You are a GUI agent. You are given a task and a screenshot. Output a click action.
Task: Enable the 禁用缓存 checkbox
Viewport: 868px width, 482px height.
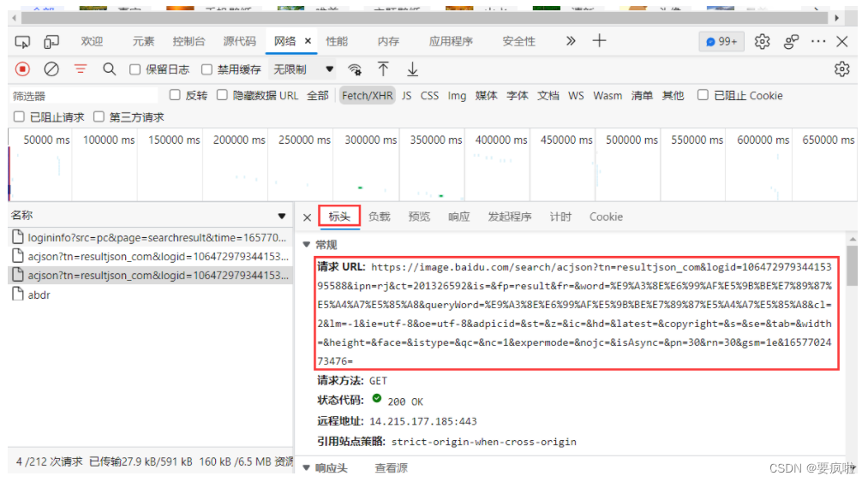point(207,69)
